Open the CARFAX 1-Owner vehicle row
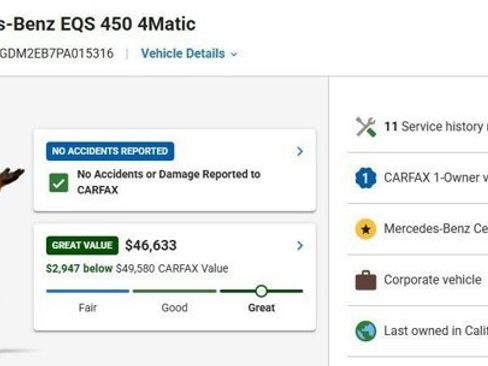This screenshot has width=488, height=366. [418, 178]
